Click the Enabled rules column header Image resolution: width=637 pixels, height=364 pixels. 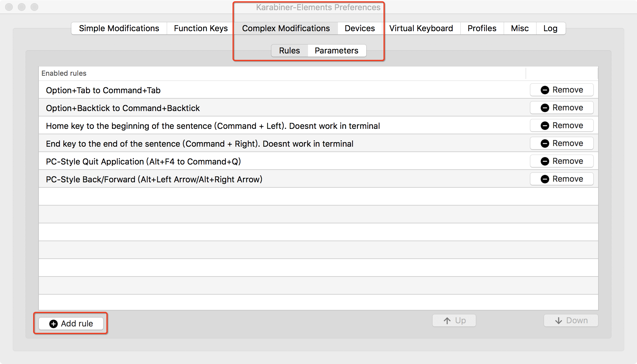[282, 73]
